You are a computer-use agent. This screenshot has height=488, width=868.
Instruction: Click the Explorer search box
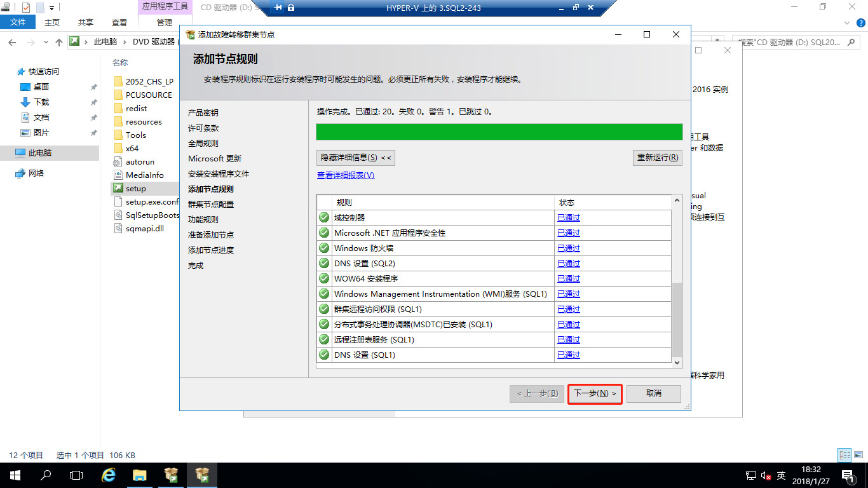tap(797, 42)
